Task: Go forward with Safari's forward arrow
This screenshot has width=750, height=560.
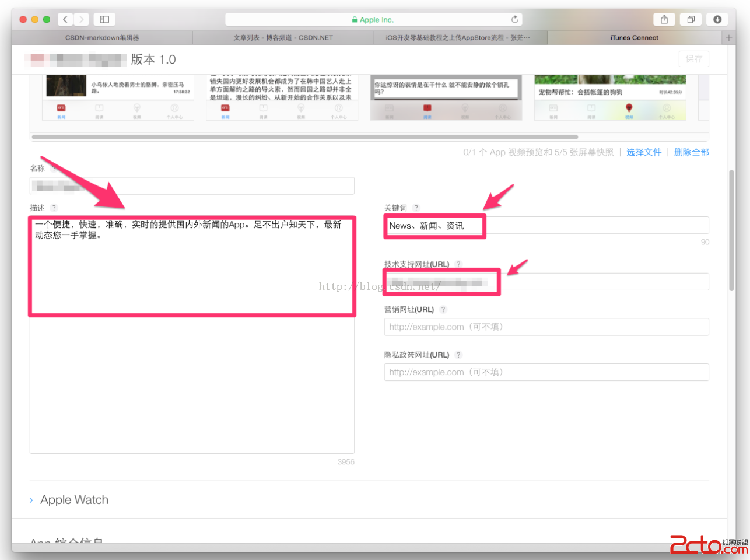Action: pos(81,19)
